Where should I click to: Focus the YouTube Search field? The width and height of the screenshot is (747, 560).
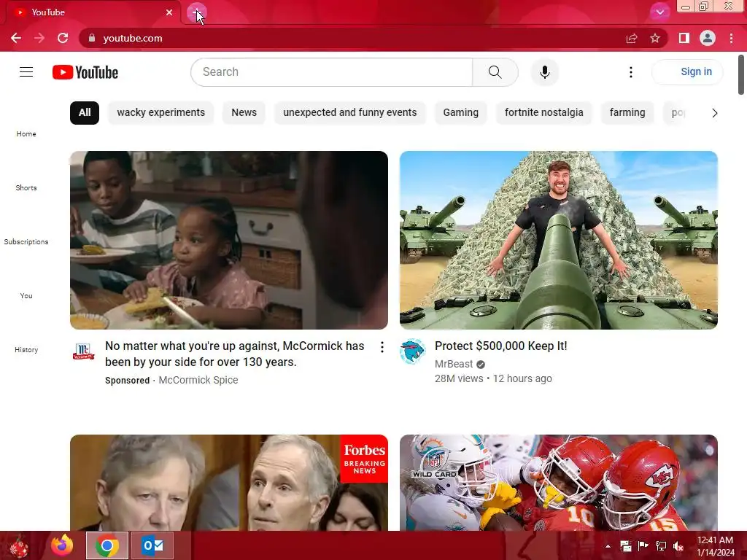[332, 72]
